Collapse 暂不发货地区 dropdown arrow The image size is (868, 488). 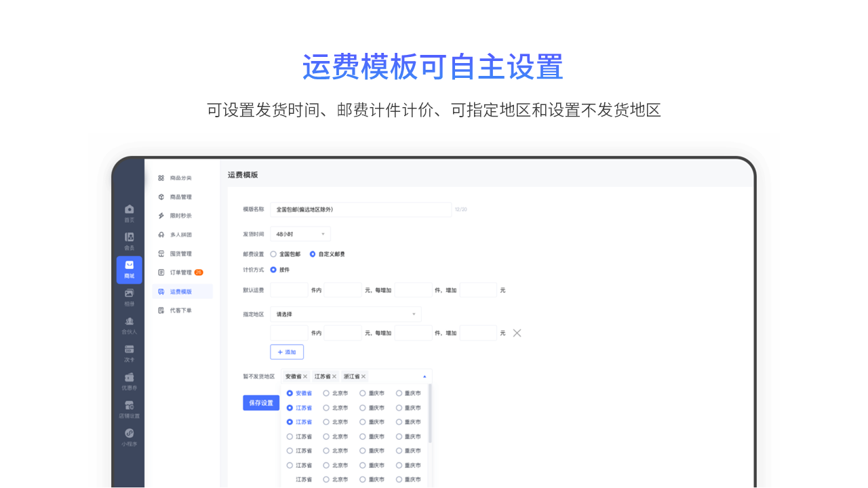[x=425, y=376]
